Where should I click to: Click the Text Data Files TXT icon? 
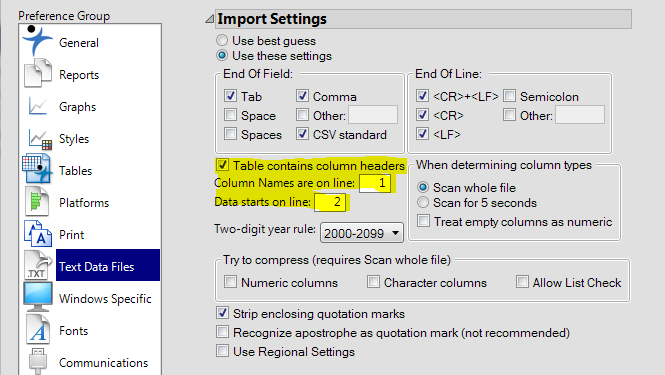pyautogui.click(x=38, y=265)
